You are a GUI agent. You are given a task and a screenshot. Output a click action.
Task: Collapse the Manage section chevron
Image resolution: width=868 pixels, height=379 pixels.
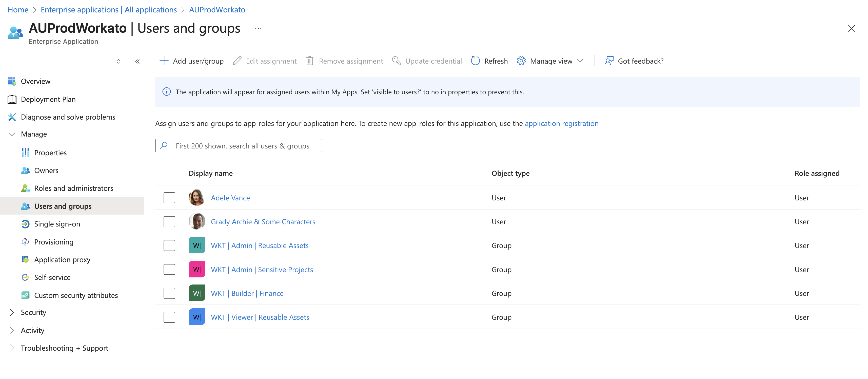click(x=12, y=134)
